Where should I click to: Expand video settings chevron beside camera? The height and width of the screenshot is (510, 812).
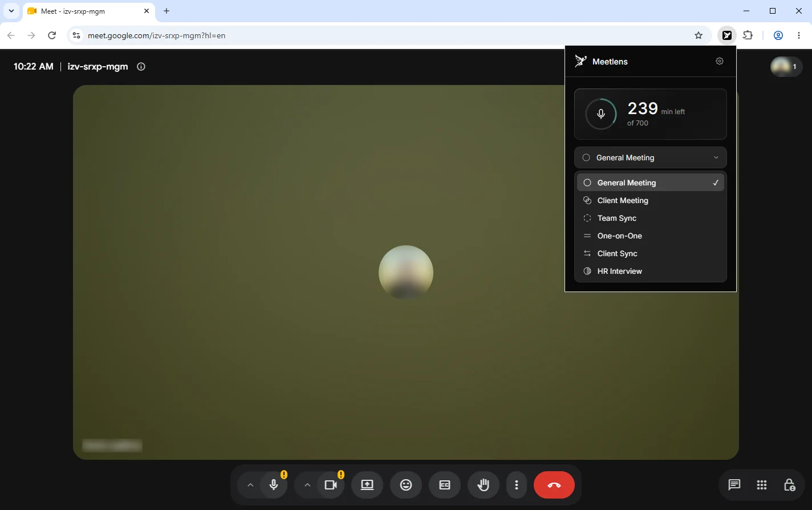pyautogui.click(x=307, y=485)
